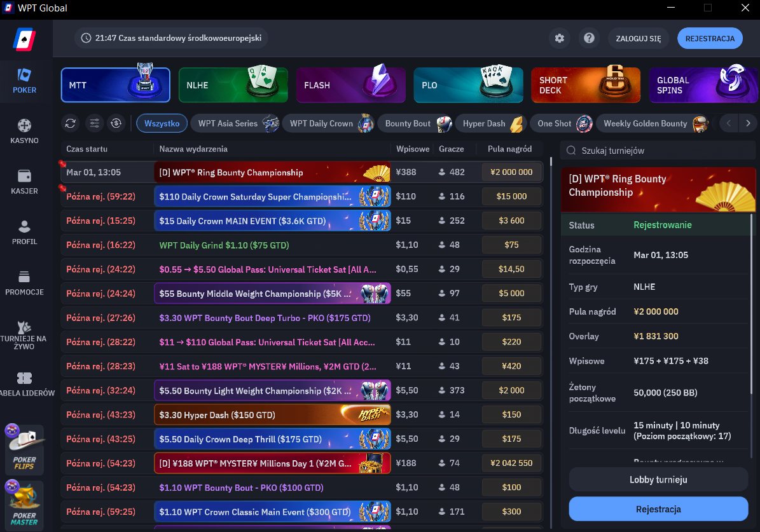The image size is (760, 532).
Task: Open help via the question mark icon
Action: tap(589, 38)
